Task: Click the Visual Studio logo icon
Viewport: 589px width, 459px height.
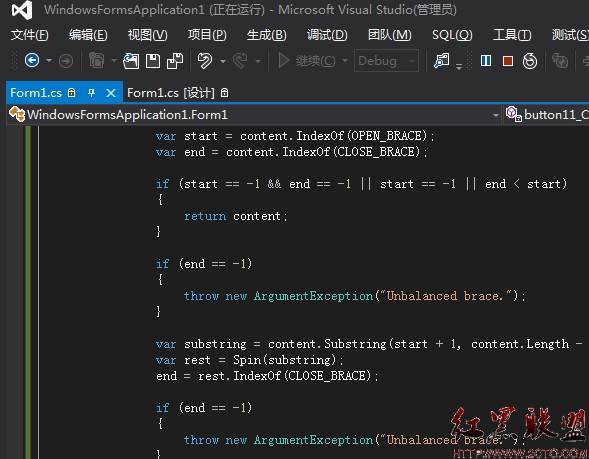Action: (x=22, y=10)
